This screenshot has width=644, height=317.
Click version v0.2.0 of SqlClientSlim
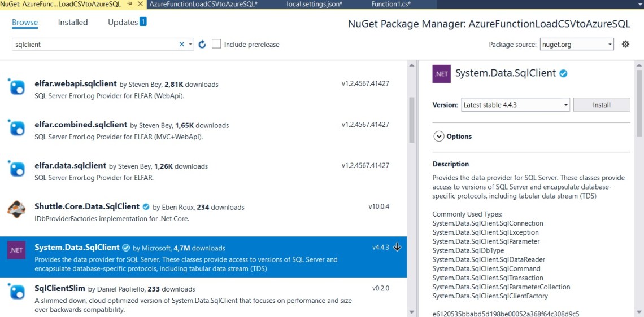pos(380,288)
